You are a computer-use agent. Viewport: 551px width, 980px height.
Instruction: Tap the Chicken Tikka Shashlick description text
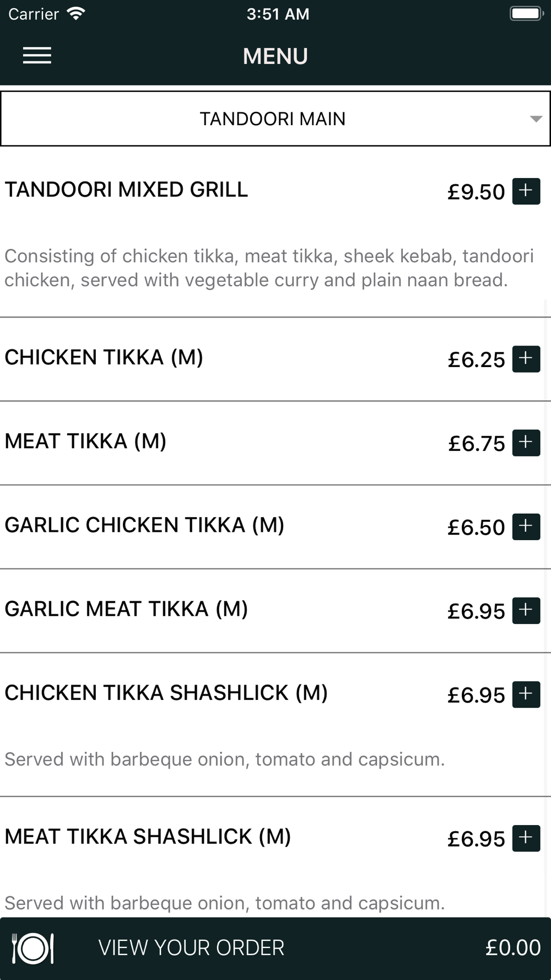tap(224, 760)
